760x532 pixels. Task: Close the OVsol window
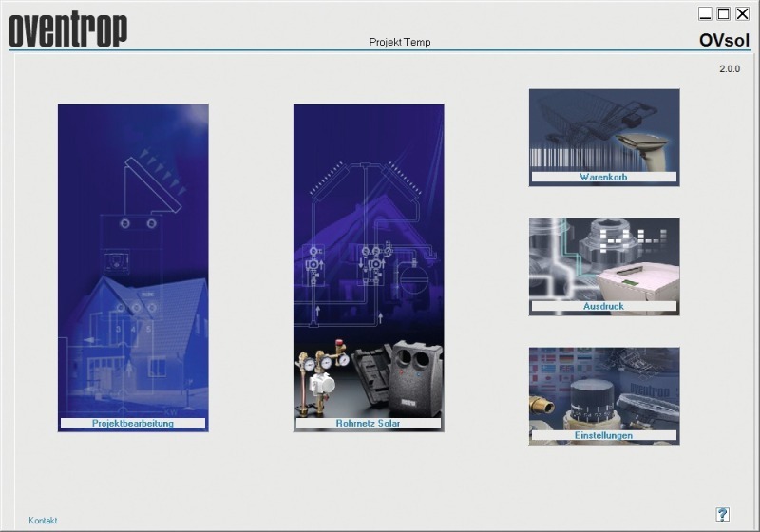742,13
